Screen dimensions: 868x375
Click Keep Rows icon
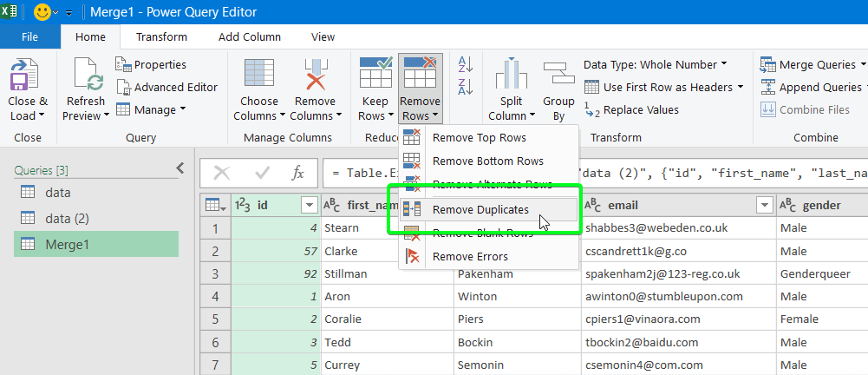(x=375, y=72)
